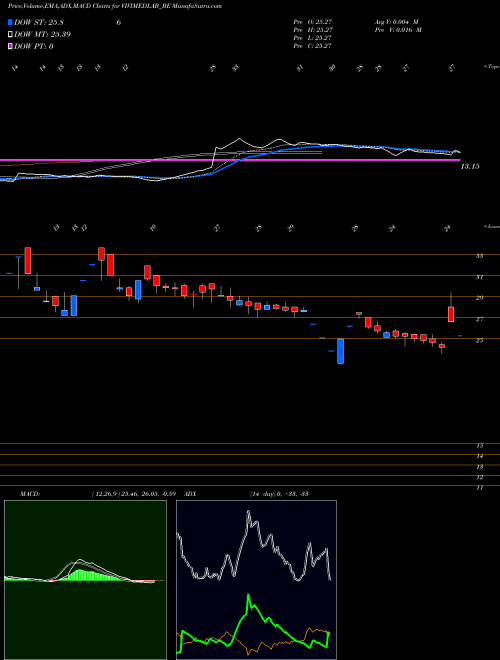Click the price axis label 31
The width and height of the screenshot is (500, 660).
pyautogui.click(x=479, y=277)
